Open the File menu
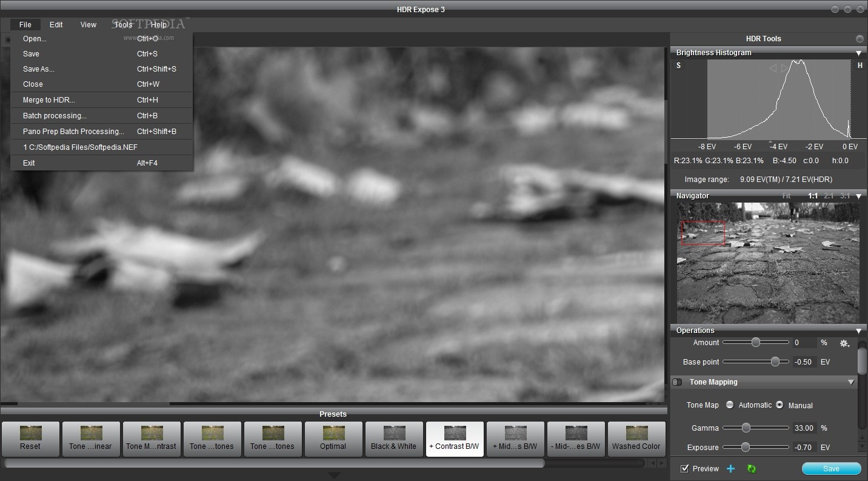 (25, 25)
